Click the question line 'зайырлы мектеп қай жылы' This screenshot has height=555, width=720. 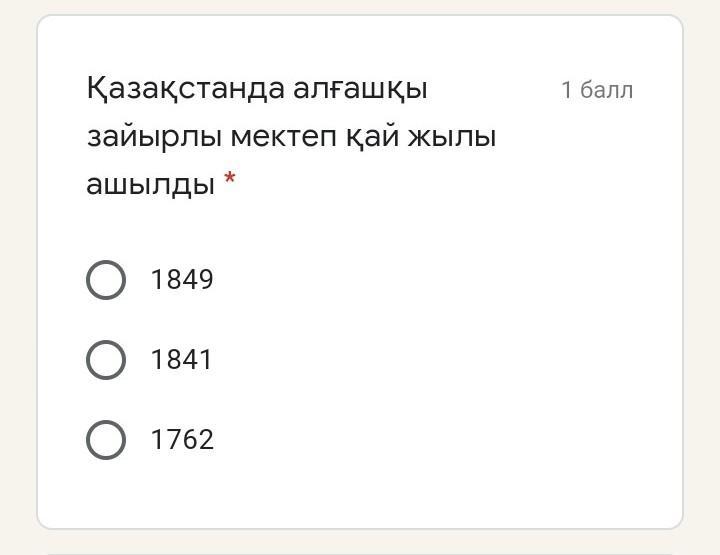pyautogui.click(x=291, y=136)
